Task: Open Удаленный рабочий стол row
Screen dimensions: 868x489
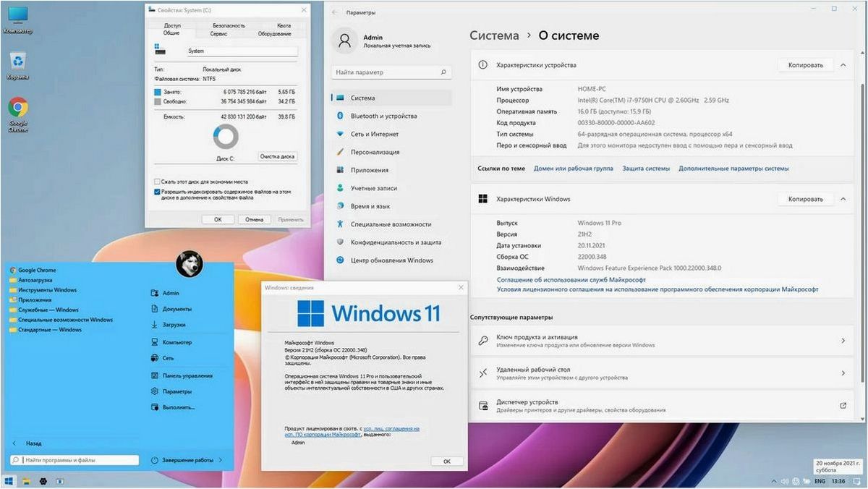Action: pyautogui.click(x=662, y=373)
